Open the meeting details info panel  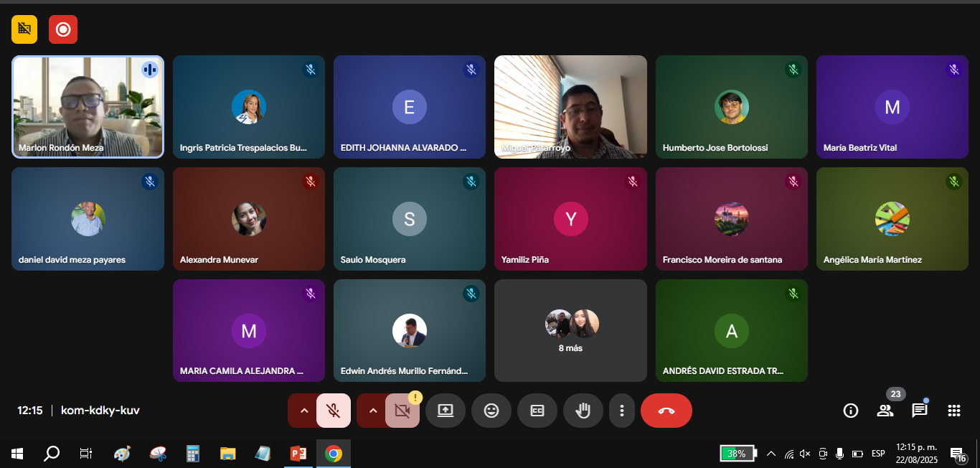coord(851,411)
